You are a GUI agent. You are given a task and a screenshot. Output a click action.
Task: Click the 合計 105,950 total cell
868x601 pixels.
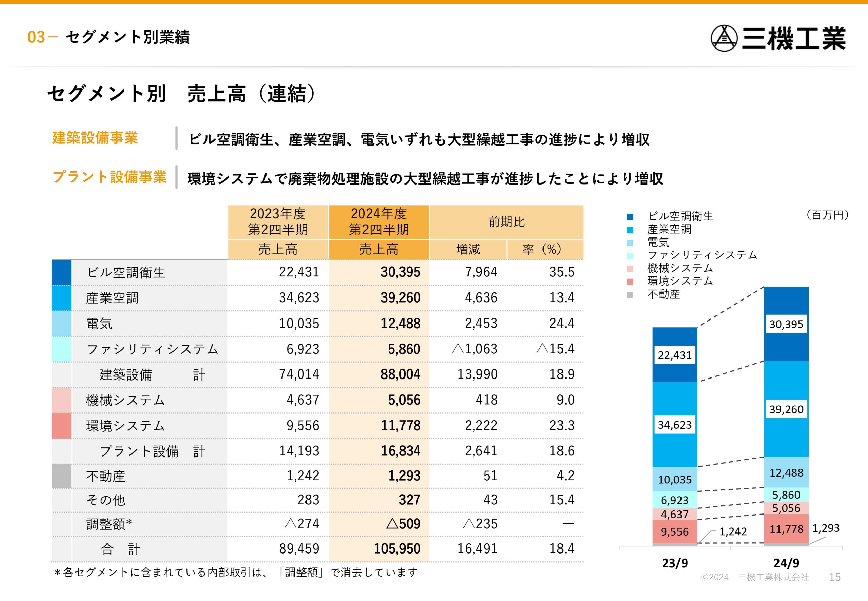pos(397,549)
